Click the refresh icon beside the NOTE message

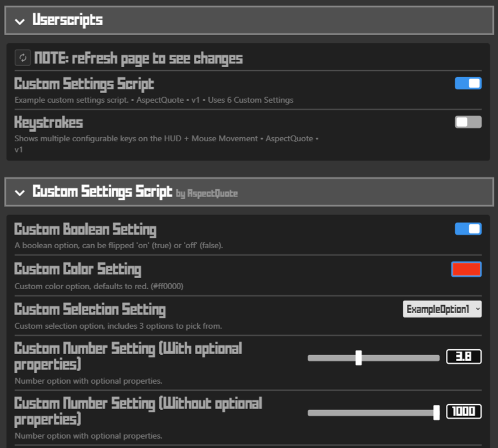(x=22, y=58)
